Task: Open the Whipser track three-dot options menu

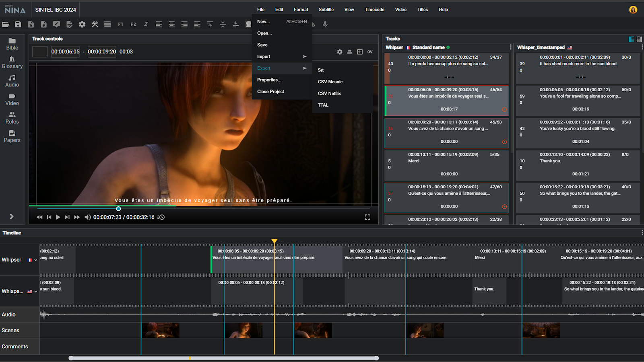Action: tap(511, 47)
